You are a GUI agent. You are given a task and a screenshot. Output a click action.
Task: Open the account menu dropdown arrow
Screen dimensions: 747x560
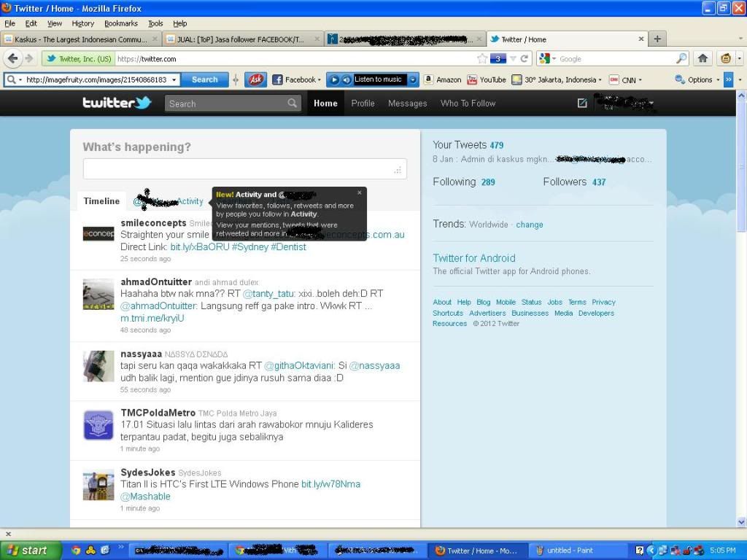(x=651, y=103)
